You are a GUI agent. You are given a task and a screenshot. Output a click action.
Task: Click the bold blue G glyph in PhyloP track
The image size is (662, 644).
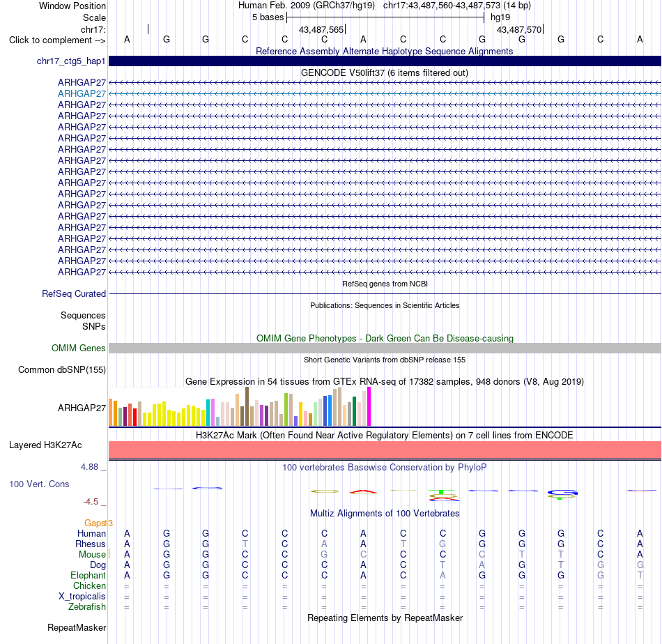[x=562, y=492]
